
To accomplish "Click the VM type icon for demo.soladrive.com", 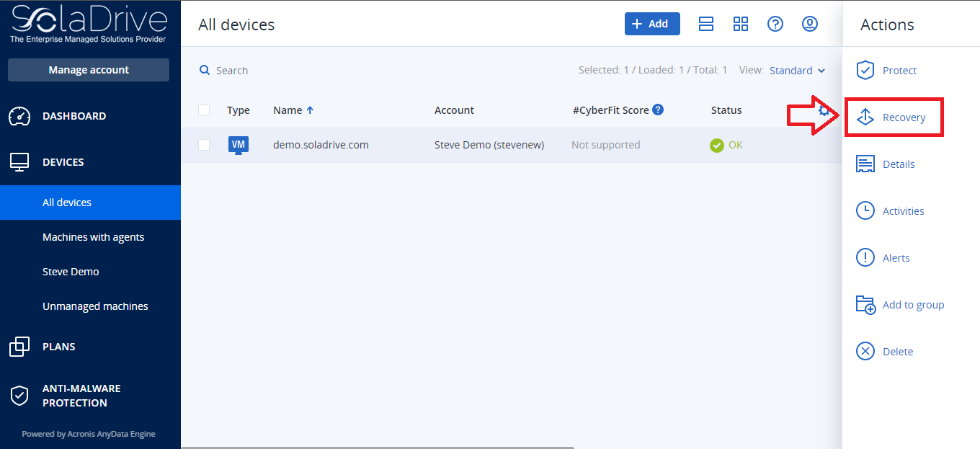I will (x=239, y=145).
